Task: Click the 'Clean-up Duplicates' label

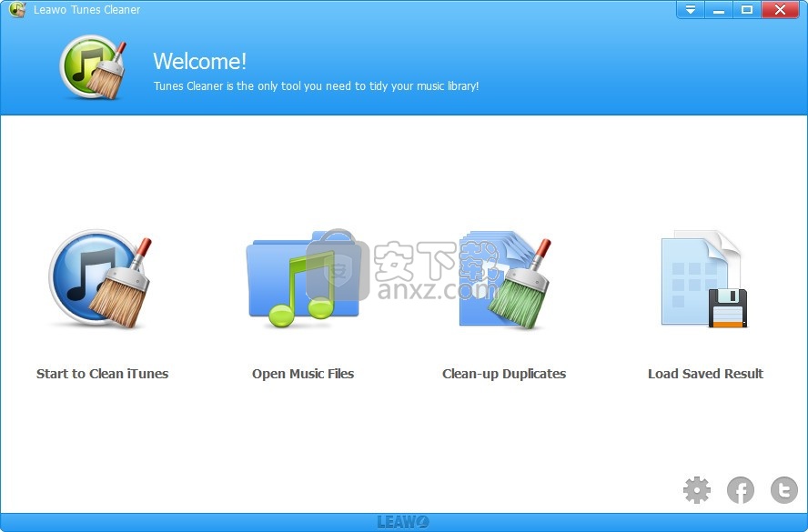Action: [504, 374]
